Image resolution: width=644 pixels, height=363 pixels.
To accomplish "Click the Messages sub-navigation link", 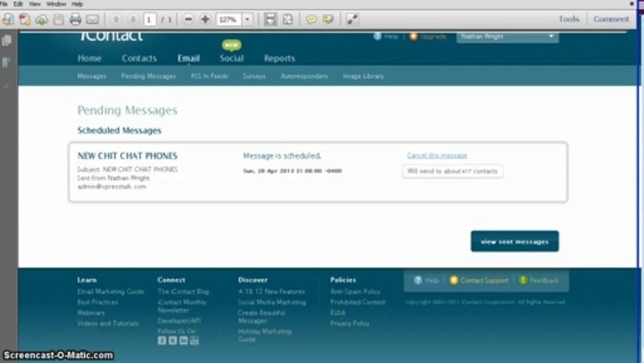I will 92,76.
